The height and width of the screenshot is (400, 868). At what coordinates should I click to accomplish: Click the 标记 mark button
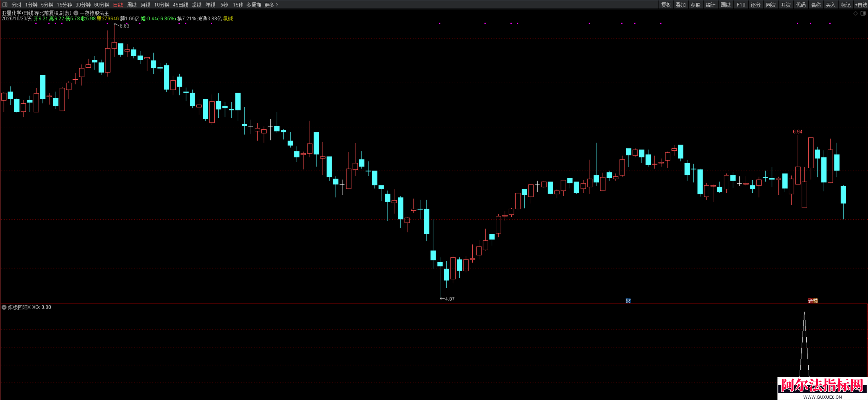(x=846, y=5)
